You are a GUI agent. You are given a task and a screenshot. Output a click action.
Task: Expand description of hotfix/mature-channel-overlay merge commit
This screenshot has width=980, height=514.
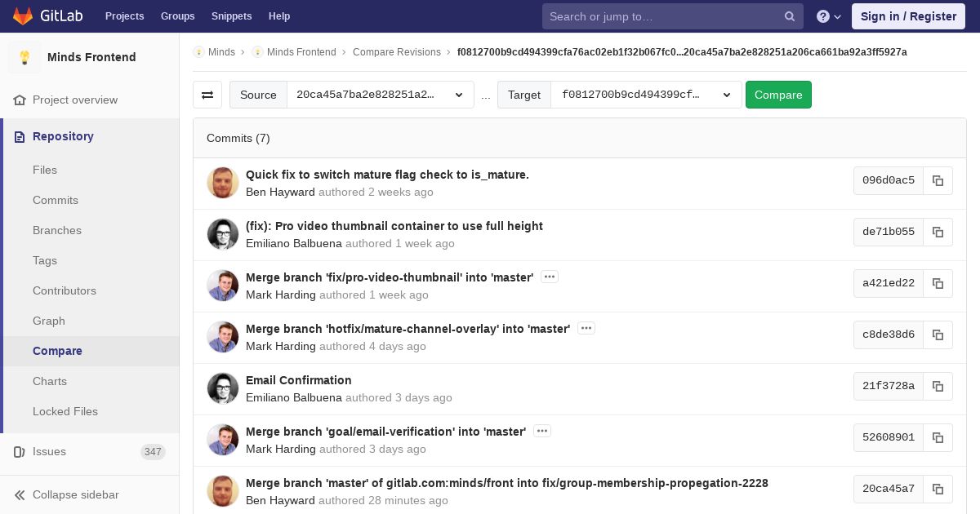pyautogui.click(x=586, y=328)
